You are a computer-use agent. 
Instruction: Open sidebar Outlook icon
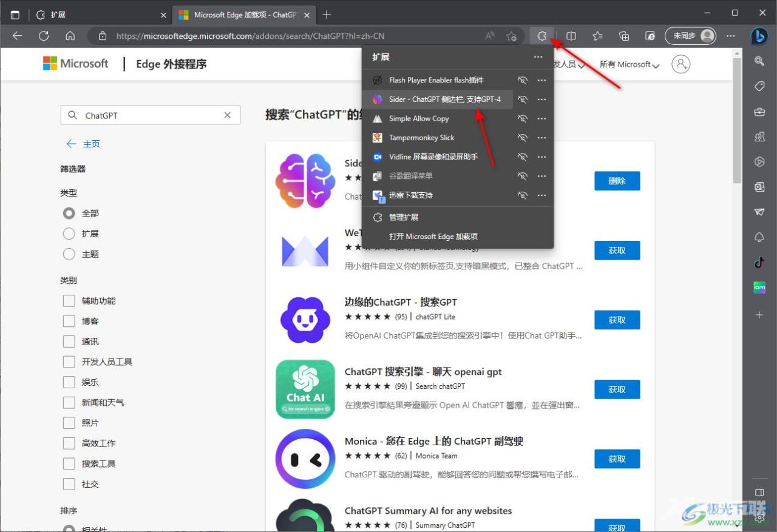(759, 187)
